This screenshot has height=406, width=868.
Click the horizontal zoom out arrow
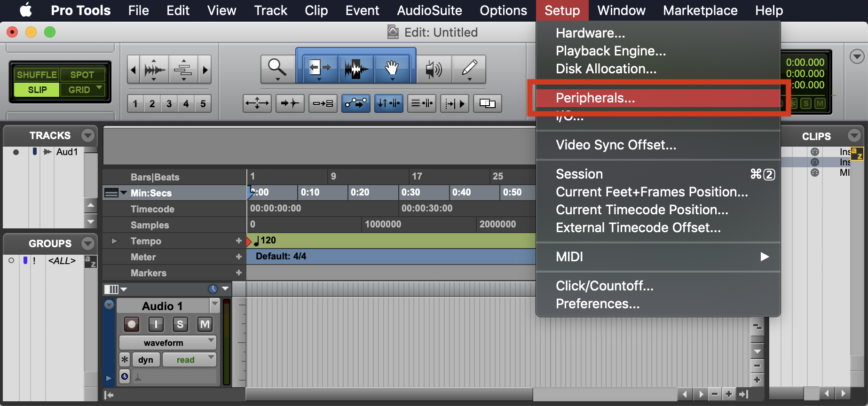point(133,70)
